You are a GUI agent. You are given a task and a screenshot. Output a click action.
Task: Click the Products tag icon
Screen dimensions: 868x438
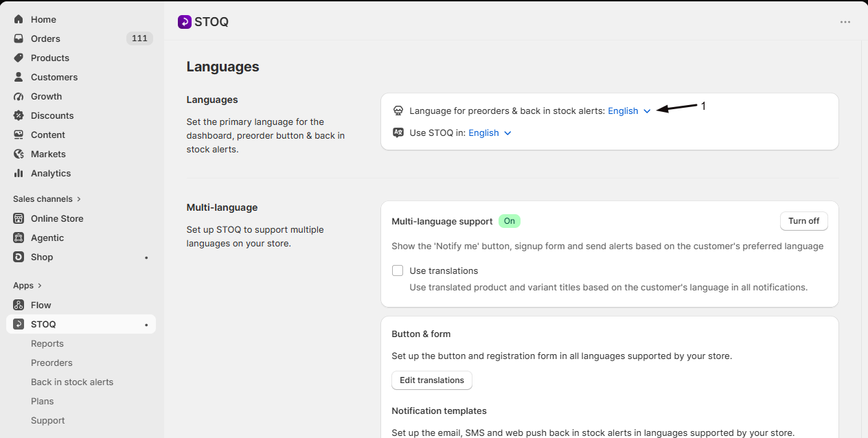[x=19, y=58]
